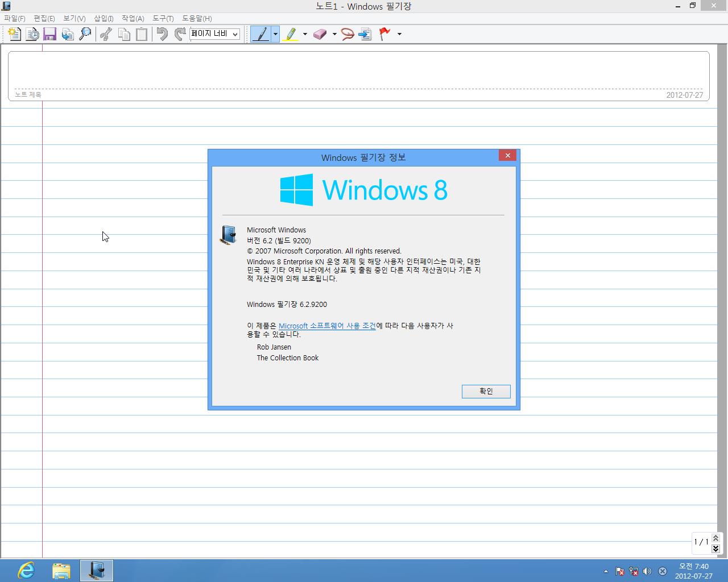The width and height of the screenshot is (728, 582).
Task: Open the Eraser options arrow
Action: 334,34
